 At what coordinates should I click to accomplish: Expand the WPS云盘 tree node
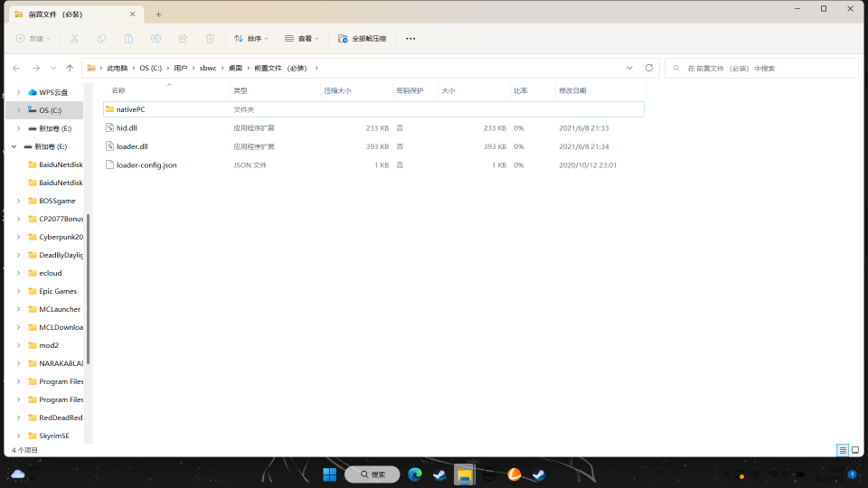(18, 92)
